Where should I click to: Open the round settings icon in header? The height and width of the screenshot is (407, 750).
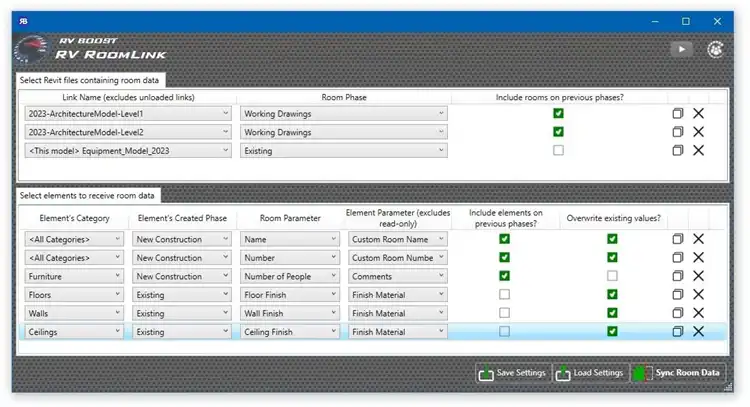[716, 49]
